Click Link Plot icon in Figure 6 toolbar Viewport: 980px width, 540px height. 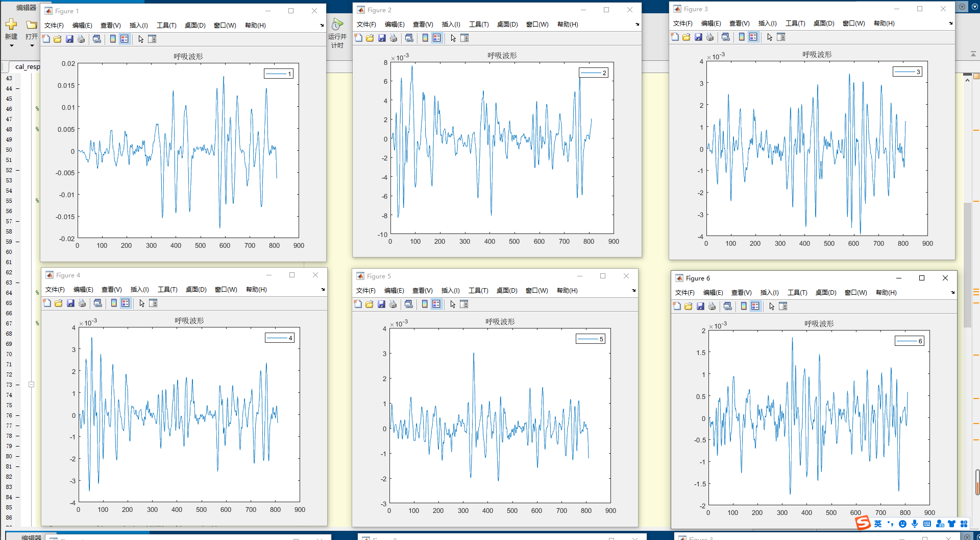[x=727, y=306]
